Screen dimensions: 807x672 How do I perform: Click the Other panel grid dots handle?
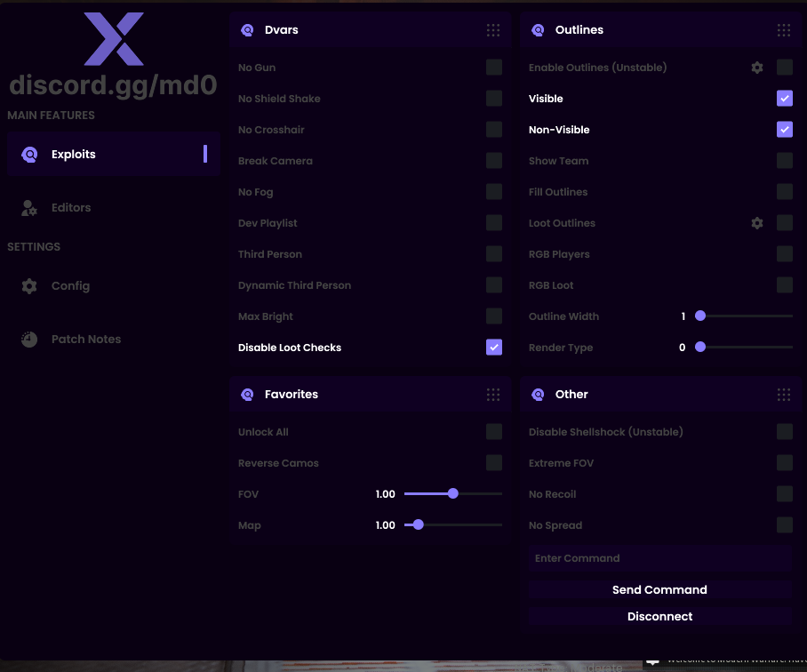pos(784,394)
